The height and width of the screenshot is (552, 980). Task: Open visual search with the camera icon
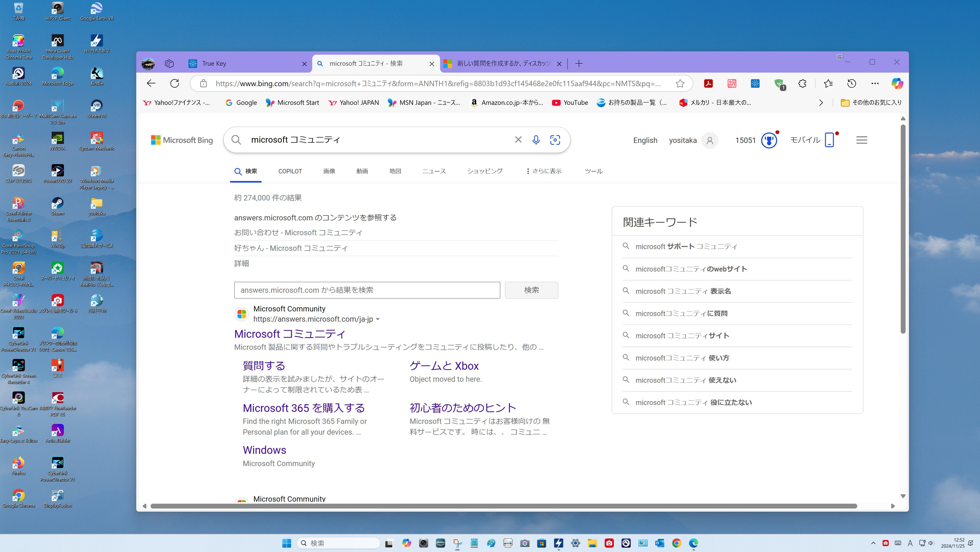(x=555, y=140)
